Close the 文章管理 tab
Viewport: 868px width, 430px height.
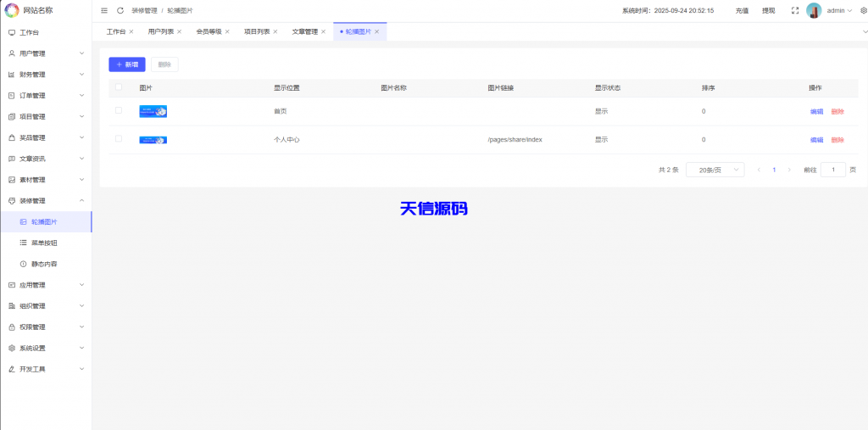pyautogui.click(x=325, y=31)
